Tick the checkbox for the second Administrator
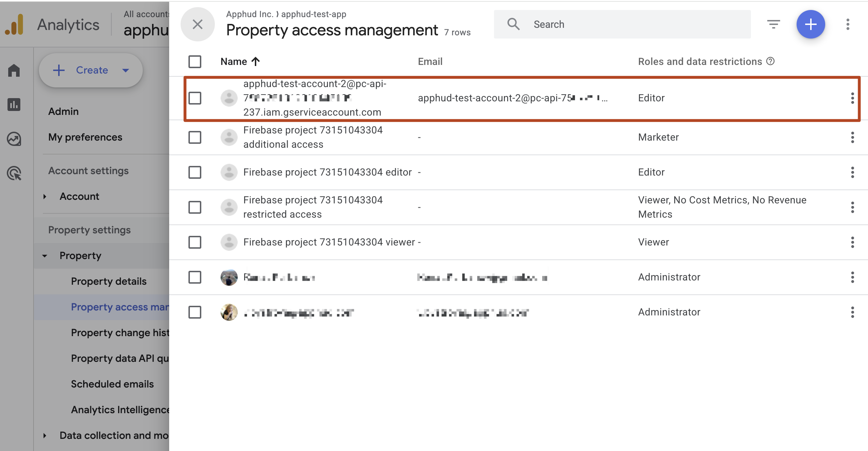 click(x=195, y=312)
